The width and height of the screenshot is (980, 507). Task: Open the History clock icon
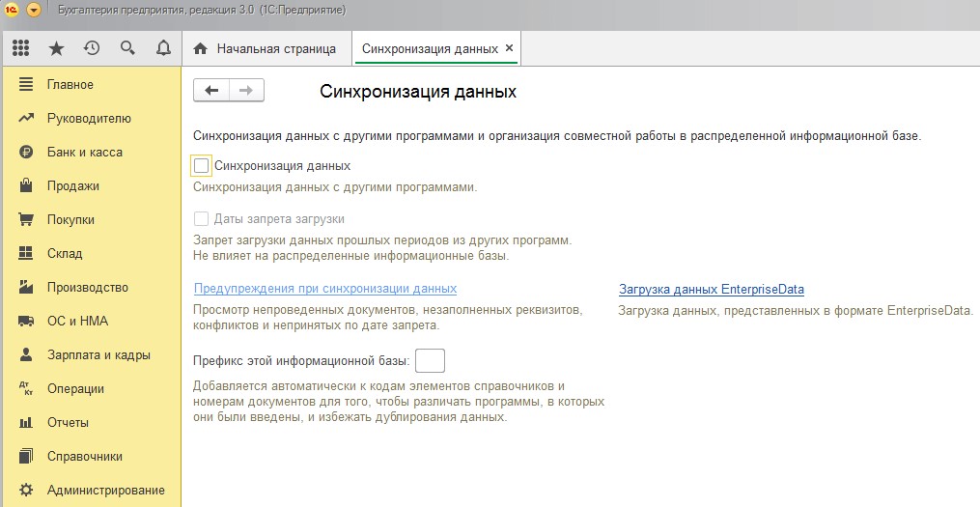(92, 48)
